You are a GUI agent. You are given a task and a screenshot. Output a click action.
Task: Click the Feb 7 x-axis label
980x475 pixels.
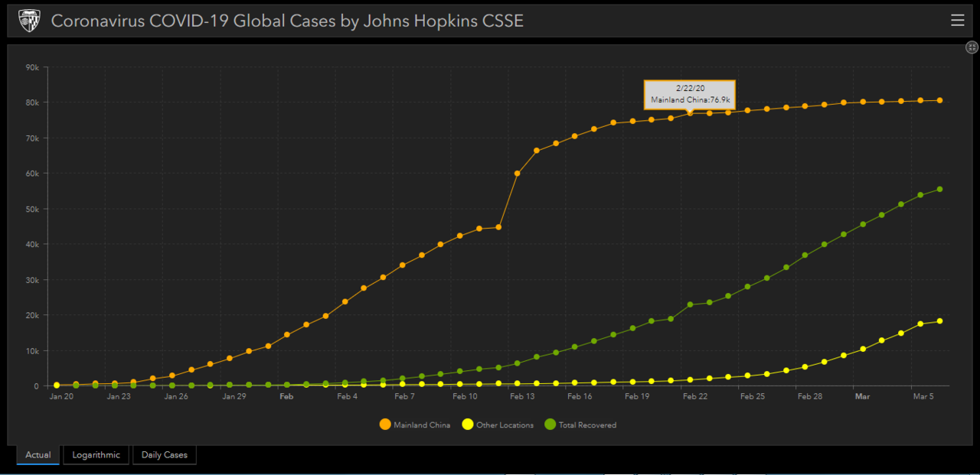pyautogui.click(x=404, y=397)
